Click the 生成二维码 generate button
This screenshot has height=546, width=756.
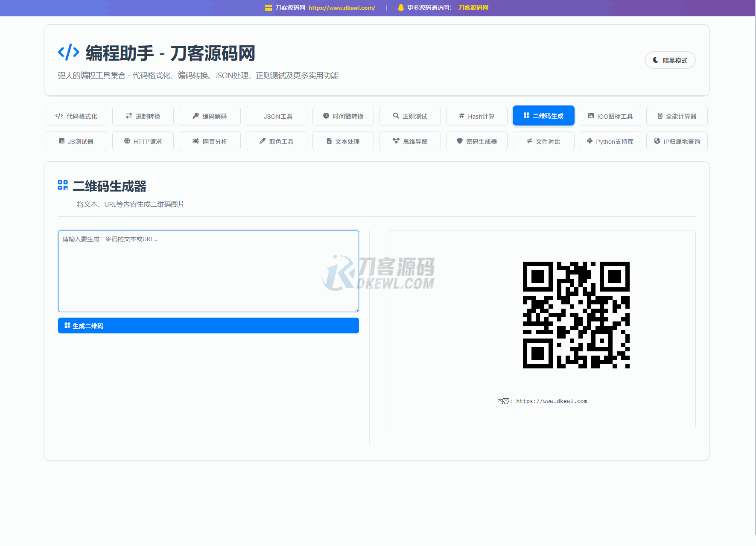click(x=208, y=326)
